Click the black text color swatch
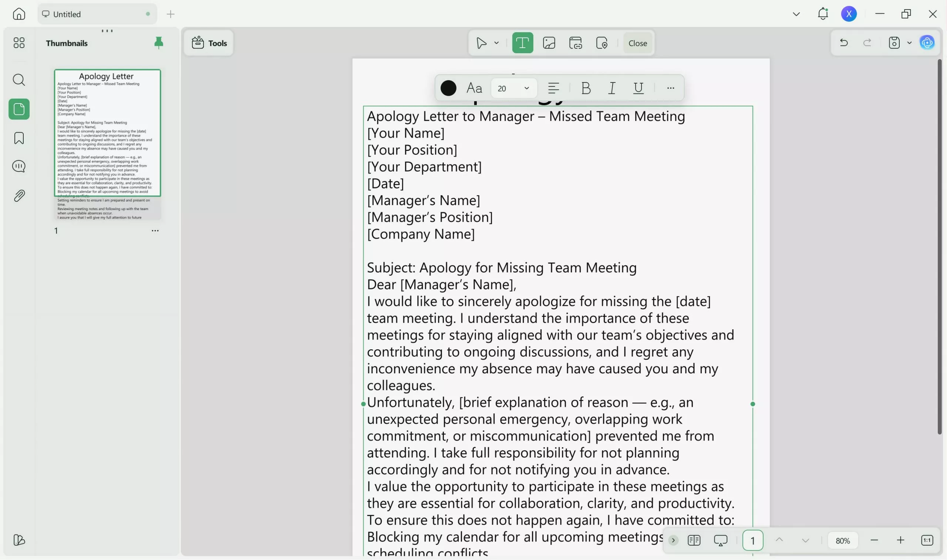Image resolution: width=947 pixels, height=560 pixels. click(449, 88)
